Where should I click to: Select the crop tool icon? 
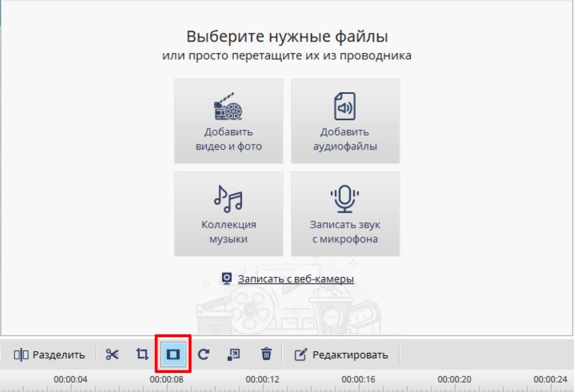pos(142,354)
